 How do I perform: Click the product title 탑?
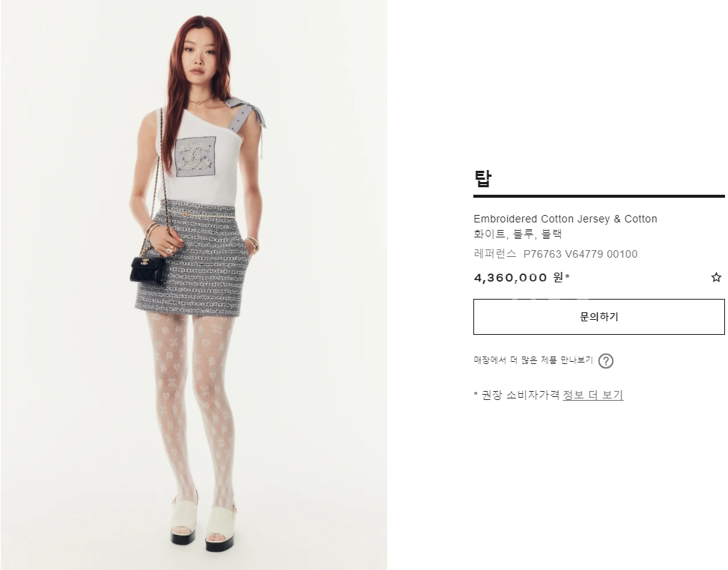point(482,178)
